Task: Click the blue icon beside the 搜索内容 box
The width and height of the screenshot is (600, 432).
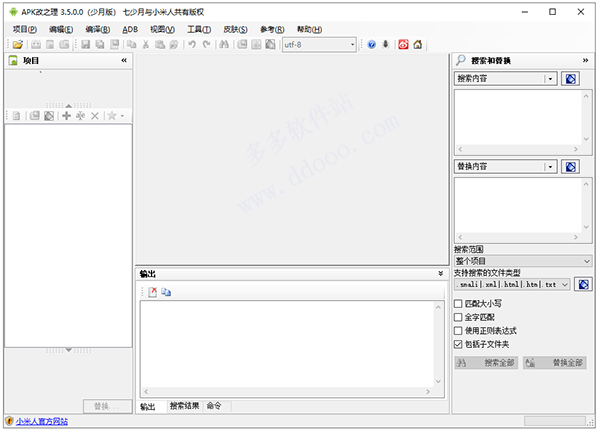Action: pyautogui.click(x=571, y=79)
